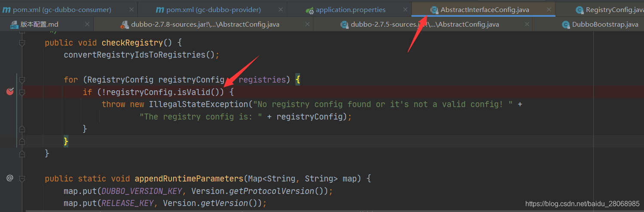This screenshot has height=212, width=644.
Task: Click the RegistryConfig.java class icon
Action: pyautogui.click(x=580, y=9)
